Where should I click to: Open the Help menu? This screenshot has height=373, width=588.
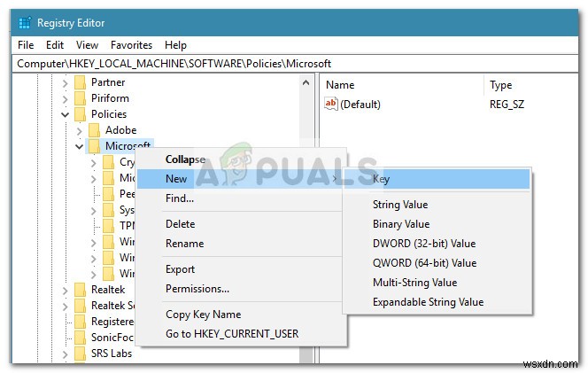tap(175, 45)
